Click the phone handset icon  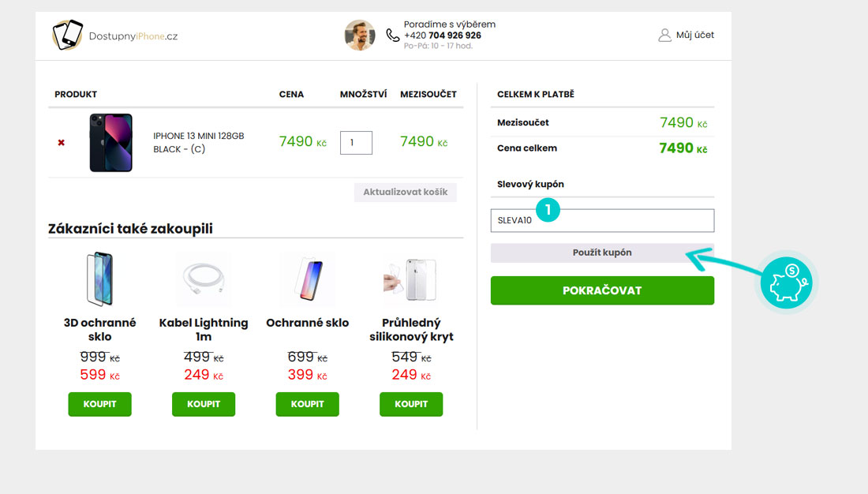pyautogui.click(x=393, y=36)
